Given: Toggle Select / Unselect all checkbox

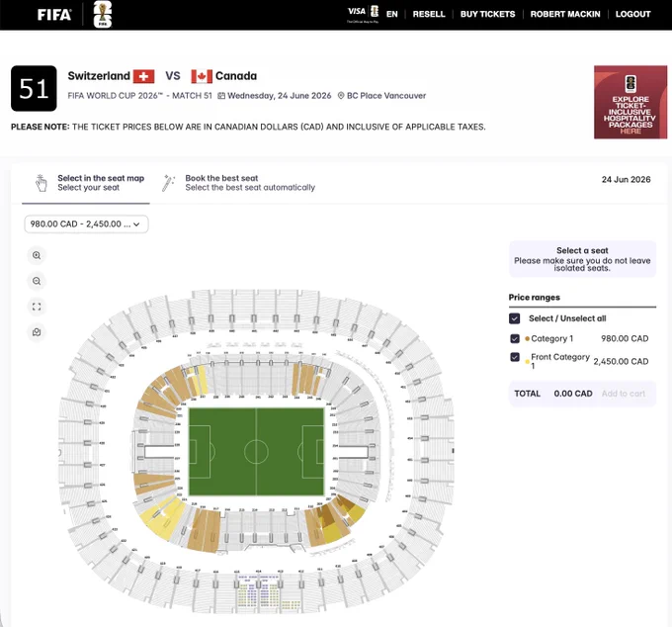Looking at the screenshot, I should [x=515, y=318].
